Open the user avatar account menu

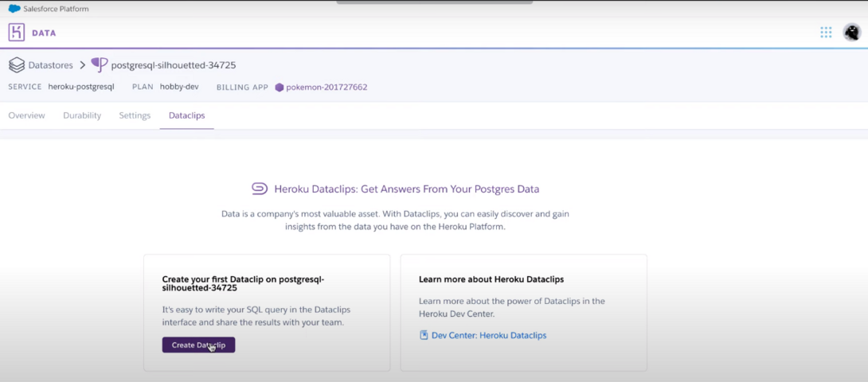point(851,33)
